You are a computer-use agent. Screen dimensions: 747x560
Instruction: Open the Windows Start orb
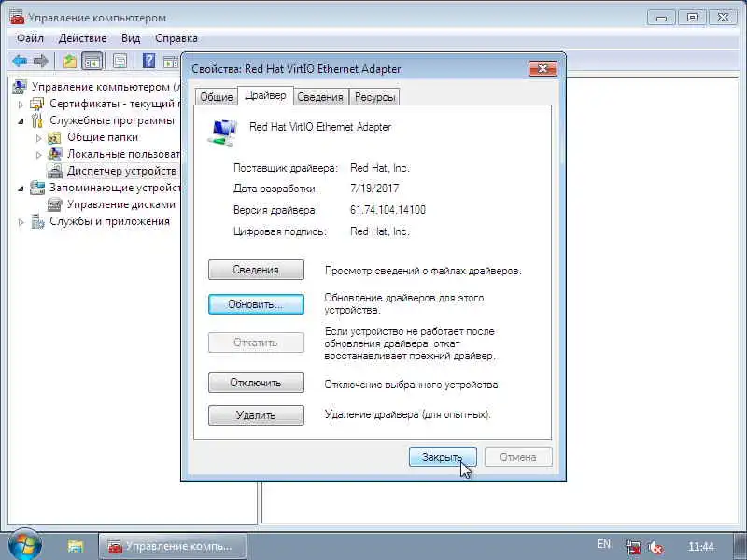(25, 545)
